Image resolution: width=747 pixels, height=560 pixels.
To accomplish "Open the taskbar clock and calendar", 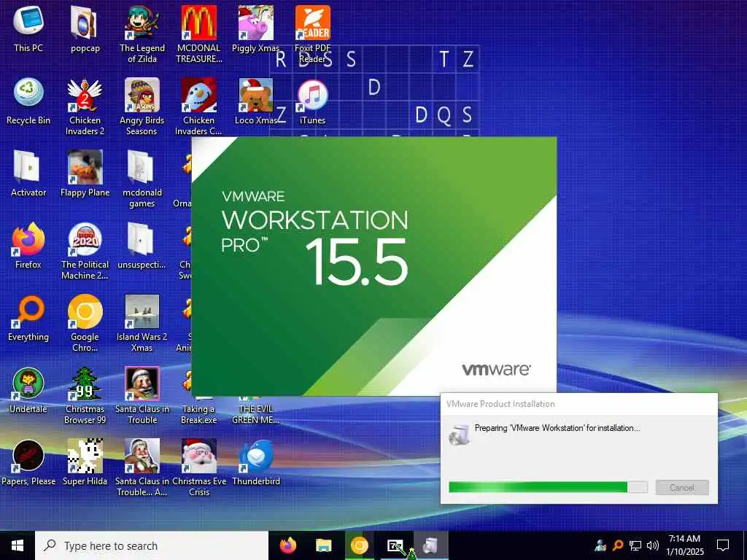I will coord(684,545).
